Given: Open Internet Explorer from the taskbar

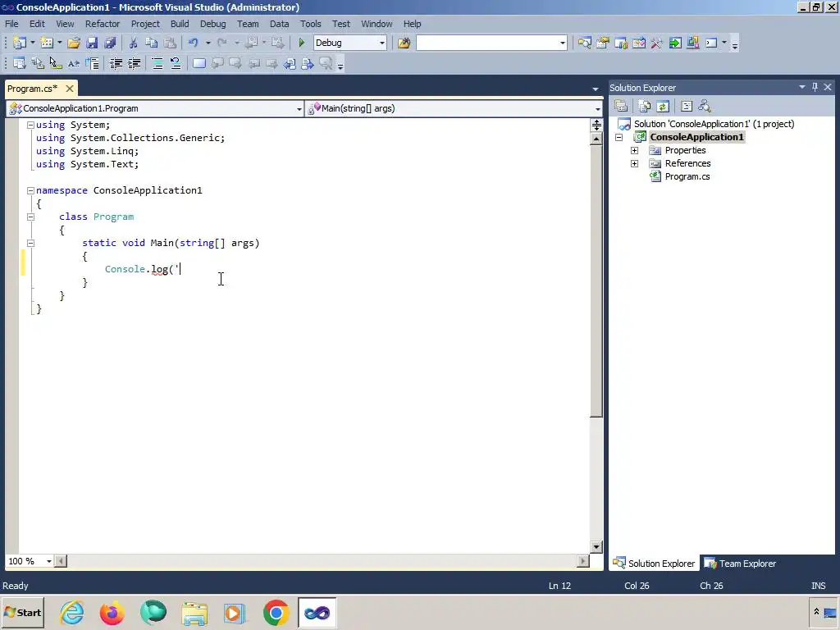Looking at the screenshot, I should coord(72,613).
